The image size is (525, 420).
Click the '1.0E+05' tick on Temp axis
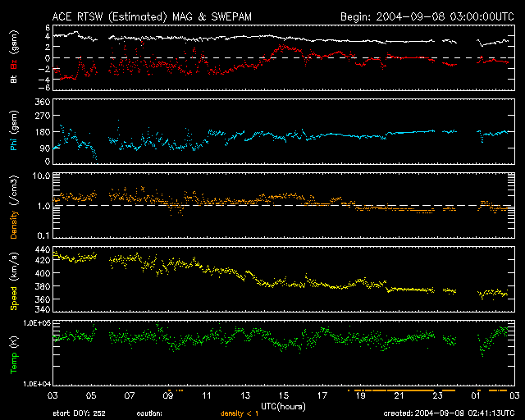(37, 323)
